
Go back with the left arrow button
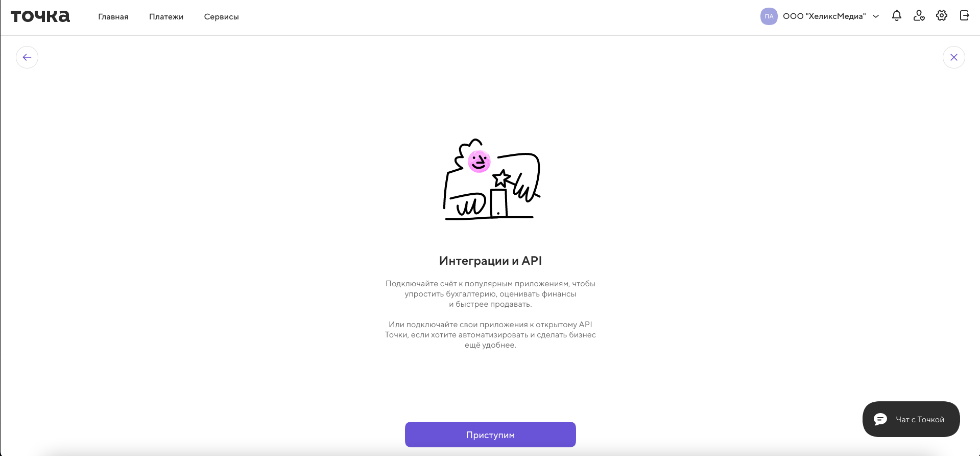click(27, 57)
